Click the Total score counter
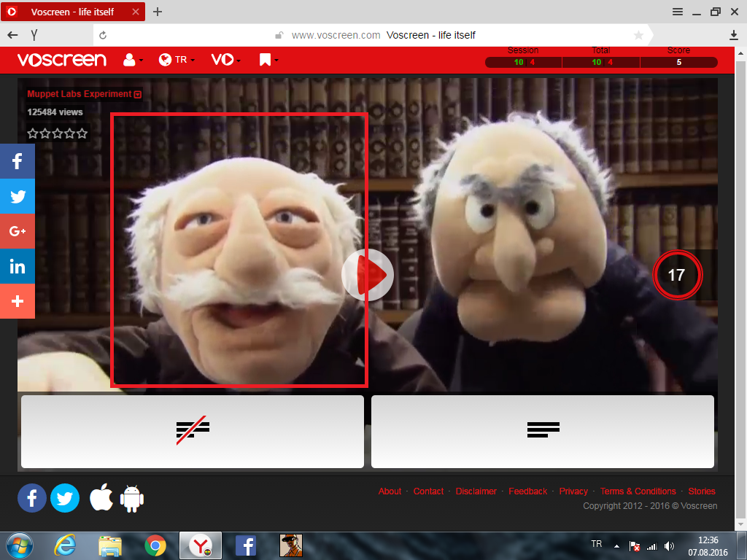This screenshot has width=747, height=560. (601, 62)
